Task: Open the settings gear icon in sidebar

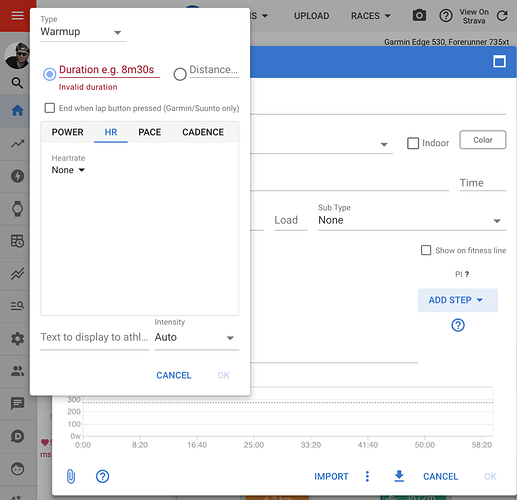Action: (x=17, y=339)
